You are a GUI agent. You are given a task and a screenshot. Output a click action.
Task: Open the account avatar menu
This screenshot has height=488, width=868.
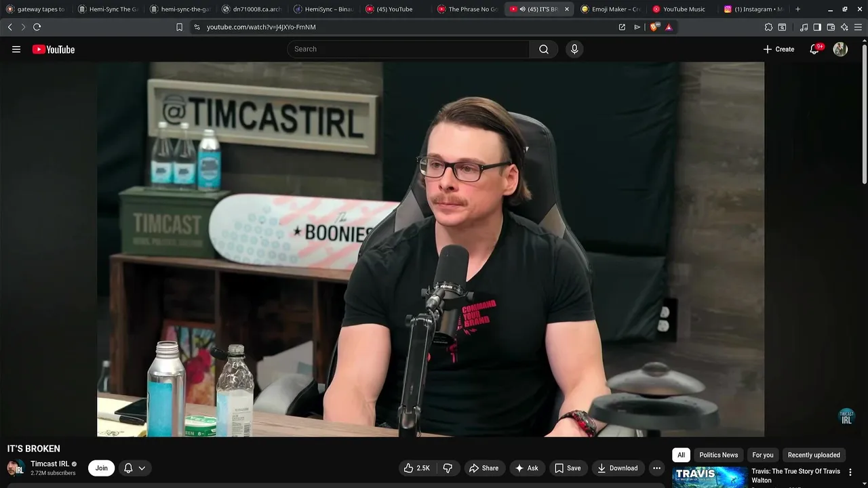(840, 49)
